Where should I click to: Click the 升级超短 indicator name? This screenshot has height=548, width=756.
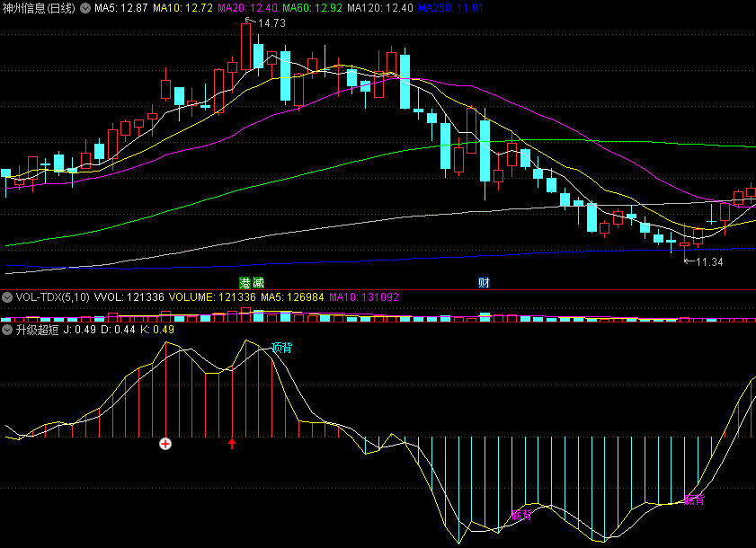pyautogui.click(x=37, y=330)
